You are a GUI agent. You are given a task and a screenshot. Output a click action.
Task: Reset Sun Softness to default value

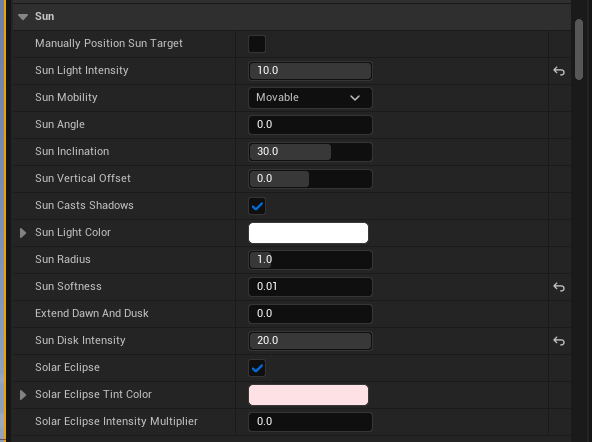click(x=559, y=287)
